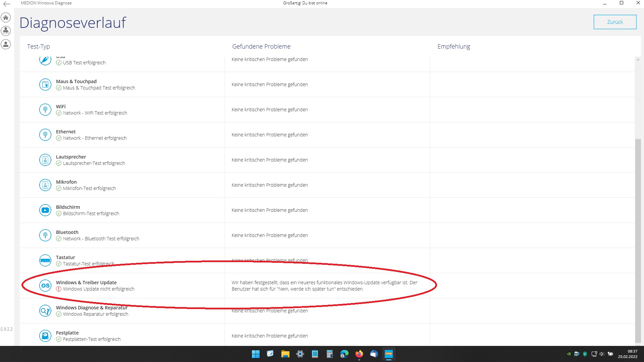644x362 pixels.
Task: Select the Windows Diagnose & Reparatur icon
Action: click(x=45, y=311)
